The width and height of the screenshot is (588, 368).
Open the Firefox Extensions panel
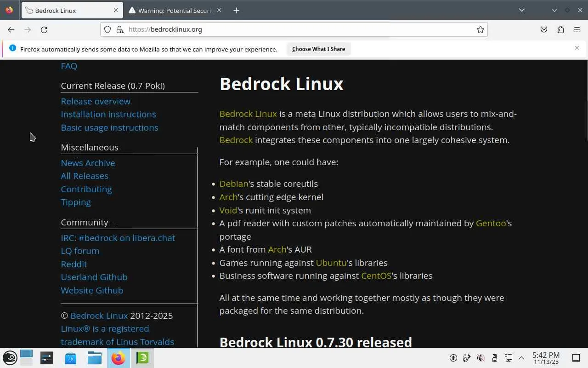click(x=560, y=29)
